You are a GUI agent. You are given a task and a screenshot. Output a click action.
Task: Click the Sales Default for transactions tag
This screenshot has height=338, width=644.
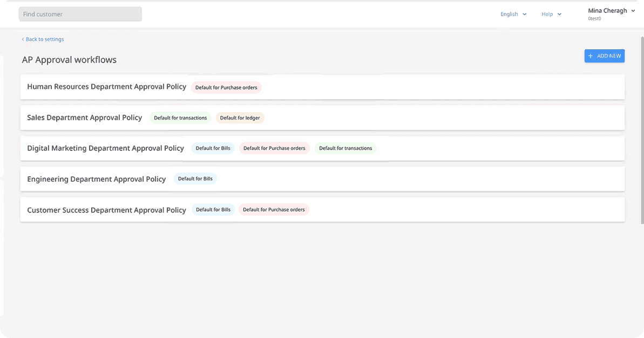click(180, 118)
